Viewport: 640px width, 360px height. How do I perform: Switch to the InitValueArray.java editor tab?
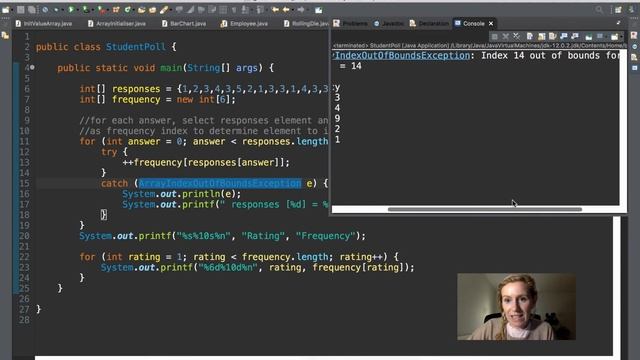44,24
